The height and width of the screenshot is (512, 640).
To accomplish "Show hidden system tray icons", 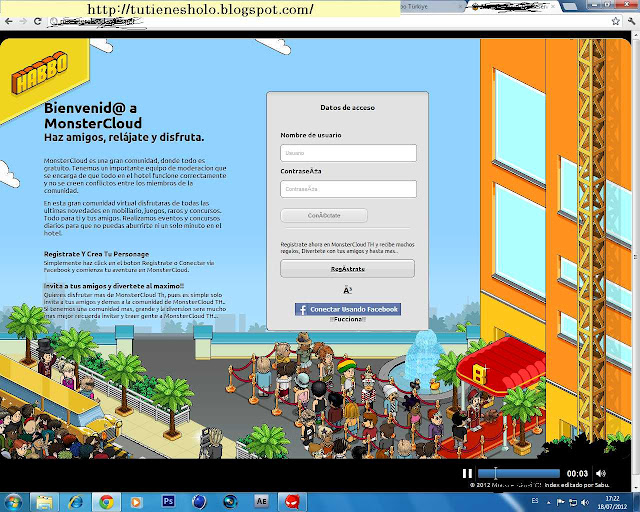I will (549, 502).
